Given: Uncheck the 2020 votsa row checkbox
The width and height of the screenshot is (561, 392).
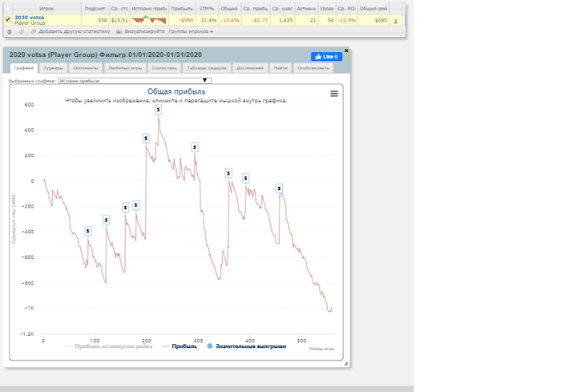Looking at the screenshot, I should coord(7,20).
